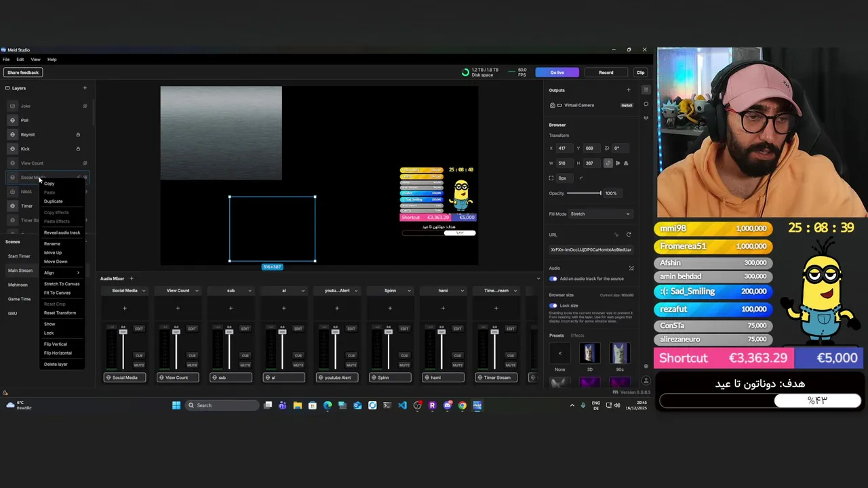This screenshot has height=488, width=868.
Task: Open the hami channel dropdown
Action: pyautogui.click(x=462, y=291)
